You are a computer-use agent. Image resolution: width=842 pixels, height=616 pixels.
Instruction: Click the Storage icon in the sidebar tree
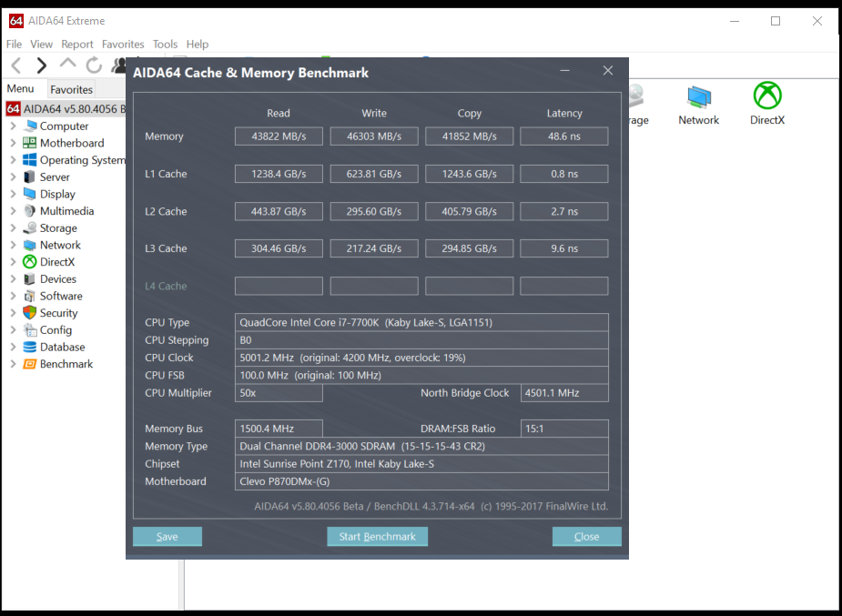coord(30,228)
